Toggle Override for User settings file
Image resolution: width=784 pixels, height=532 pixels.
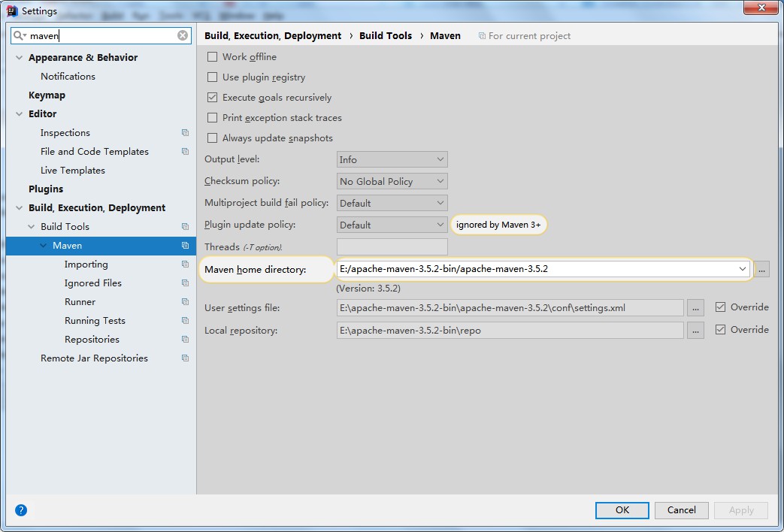click(720, 307)
